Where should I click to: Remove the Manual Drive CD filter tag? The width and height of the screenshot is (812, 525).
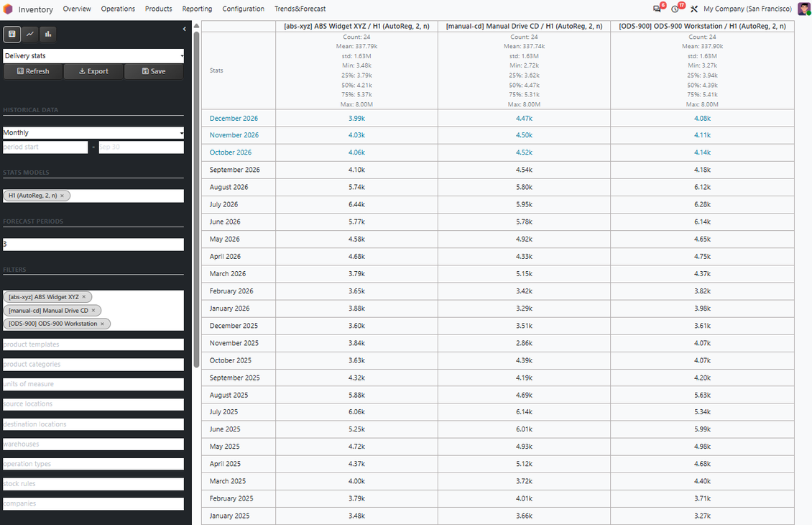tap(93, 311)
